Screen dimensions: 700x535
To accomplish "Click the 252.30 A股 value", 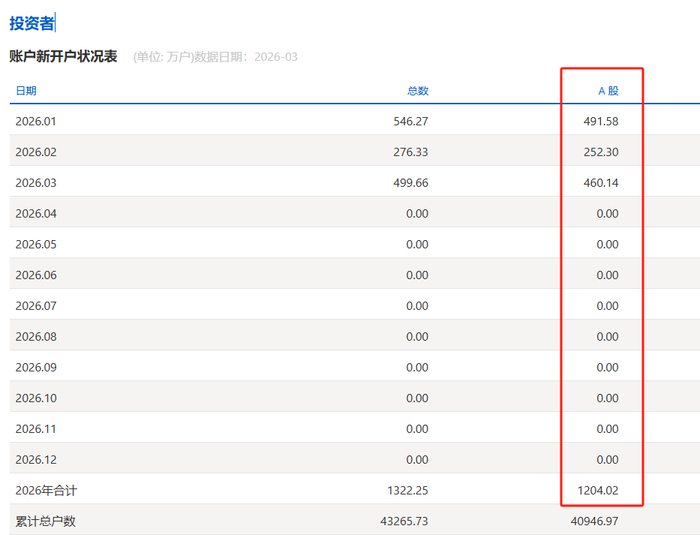I will tap(601, 152).
